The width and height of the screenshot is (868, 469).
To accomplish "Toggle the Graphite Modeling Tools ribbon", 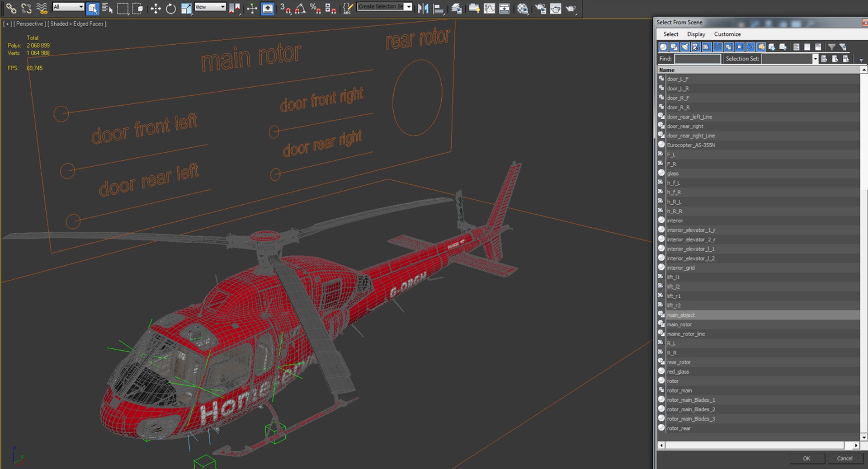I will coord(474,8).
